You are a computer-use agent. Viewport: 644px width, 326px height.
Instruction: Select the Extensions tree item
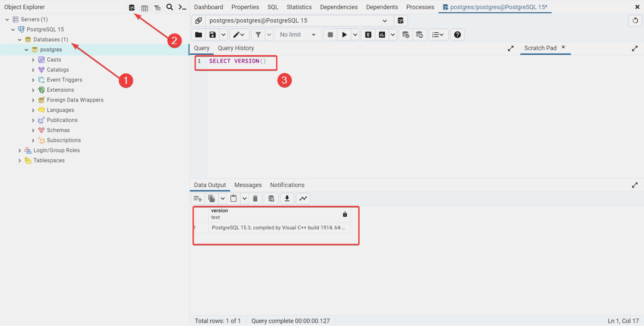[60, 90]
